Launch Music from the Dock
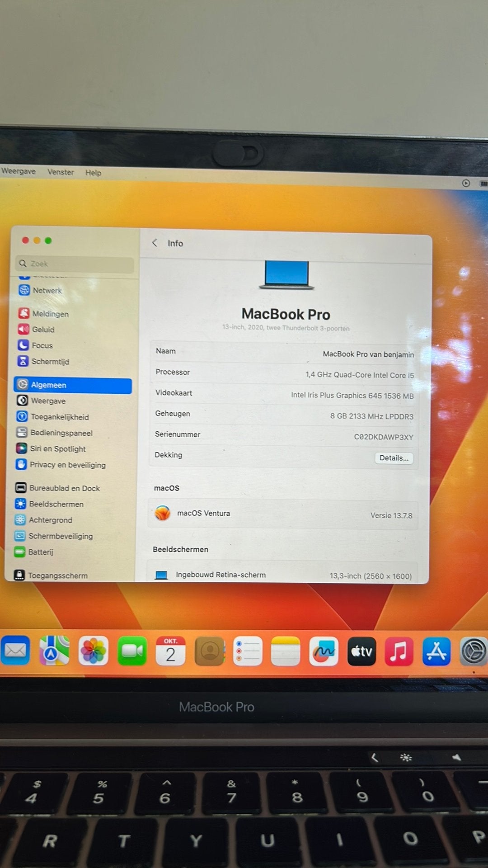Image resolution: width=488 pixels, height=868 pixels. (399, 651)
